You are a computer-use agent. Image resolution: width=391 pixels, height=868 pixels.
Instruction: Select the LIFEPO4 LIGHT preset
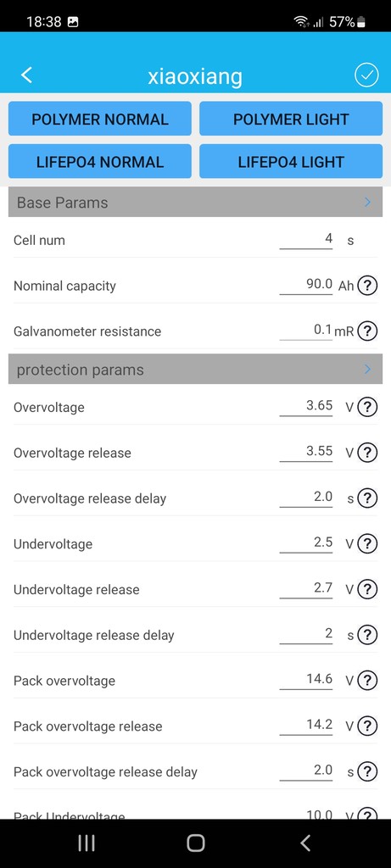coord(291,162)
